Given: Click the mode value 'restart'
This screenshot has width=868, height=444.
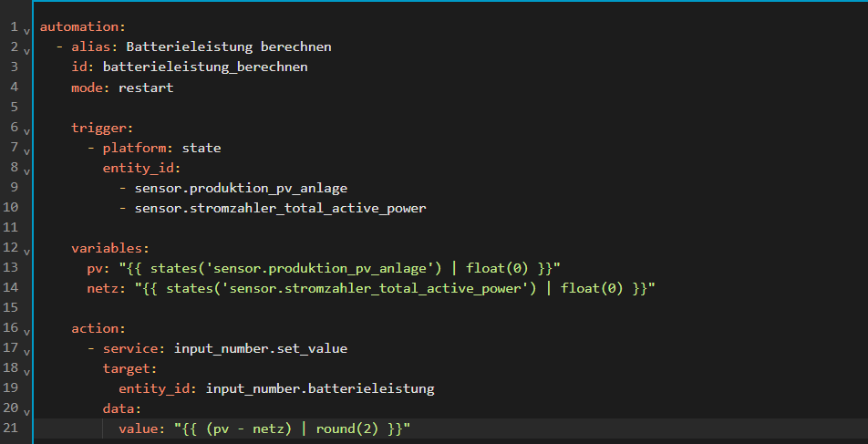Looking at the screenshot, I should coord(146,88).
